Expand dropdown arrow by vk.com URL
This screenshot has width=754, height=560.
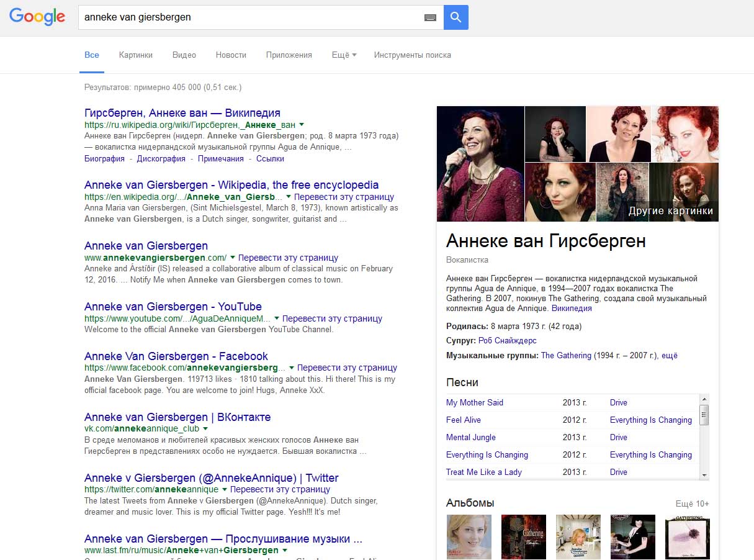(x=205, y=428)
